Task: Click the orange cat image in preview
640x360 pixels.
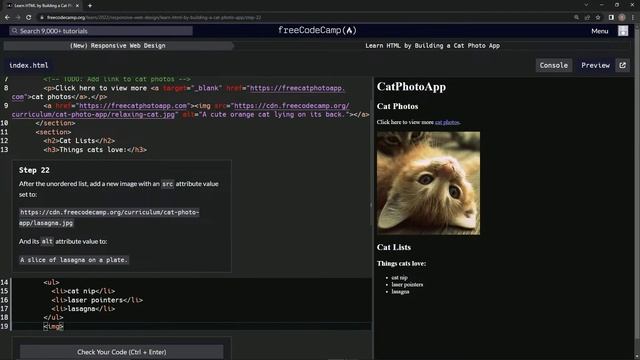Action: click(x=428, y=183)
